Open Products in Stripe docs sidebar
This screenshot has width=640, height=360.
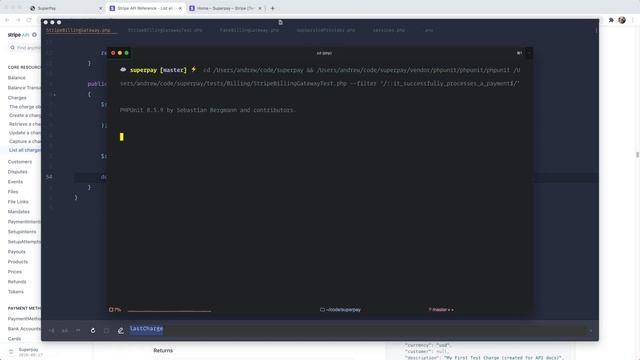pos(18,262)
